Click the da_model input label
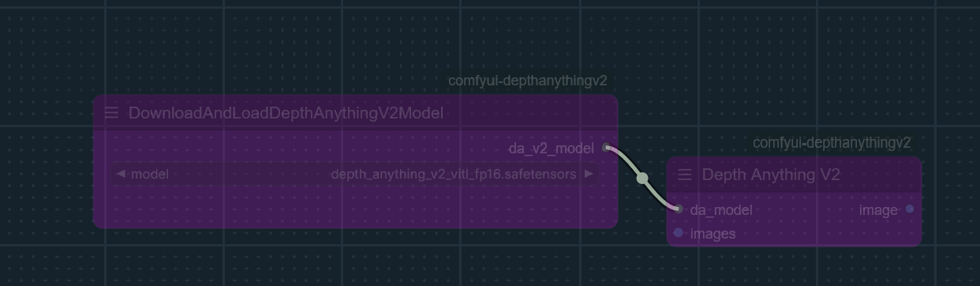 click(x=721, y=210)
